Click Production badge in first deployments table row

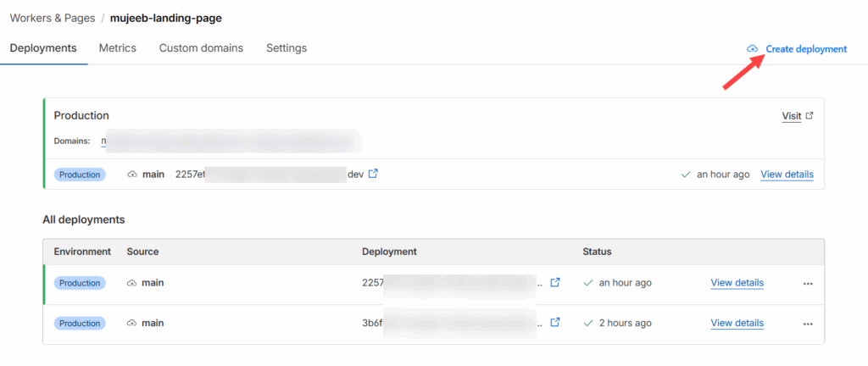(x=80, y=283)
